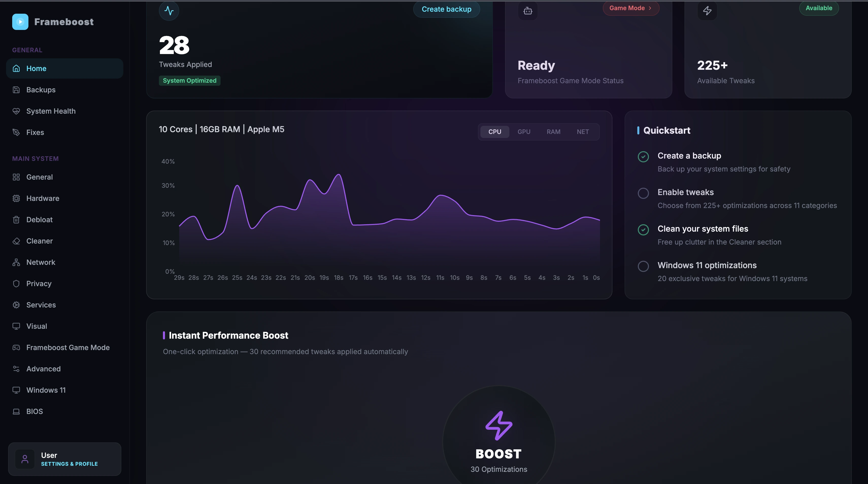Image resolution: width=868 pixels, height=484 pixels.
Task: Switch chart to the GPU tab
Action: (524, 132)
